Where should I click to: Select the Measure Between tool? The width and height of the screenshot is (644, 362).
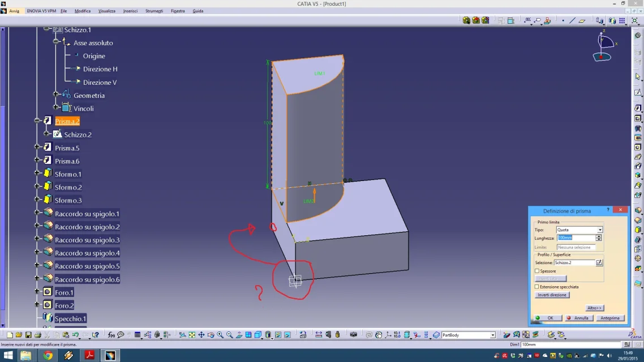318,335
